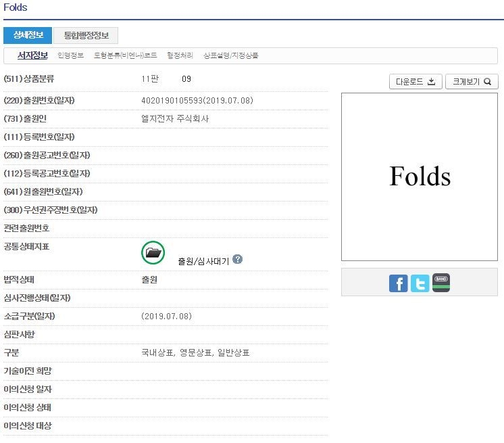Click application number 4020190105593(2019.07.08)

197,100
